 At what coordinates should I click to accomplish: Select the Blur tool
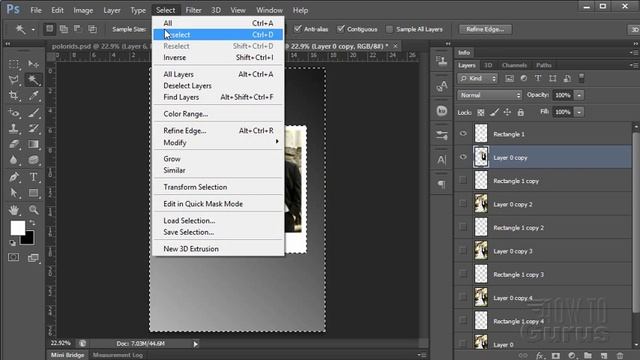13,160
